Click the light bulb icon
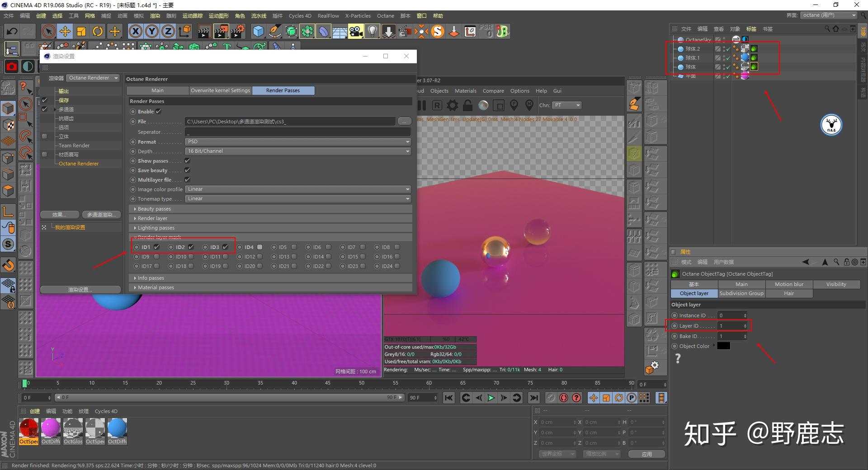 pos(372,31)
